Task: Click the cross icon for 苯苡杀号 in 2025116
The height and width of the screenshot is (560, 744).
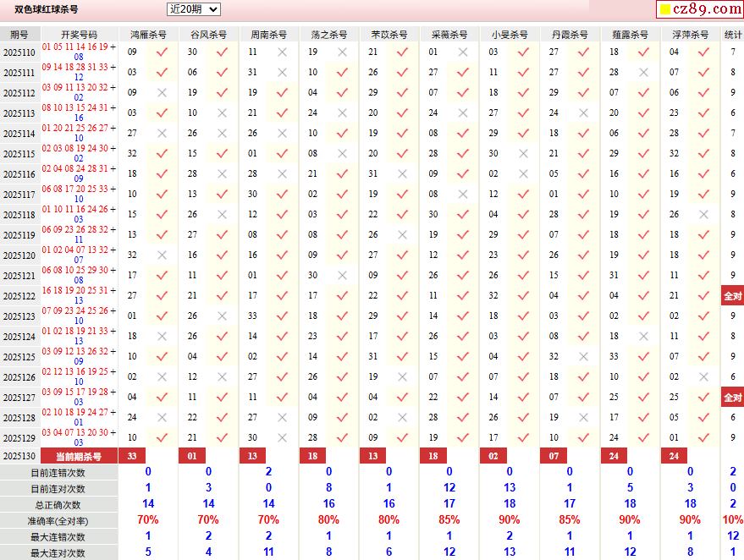Action: (402, 173)
